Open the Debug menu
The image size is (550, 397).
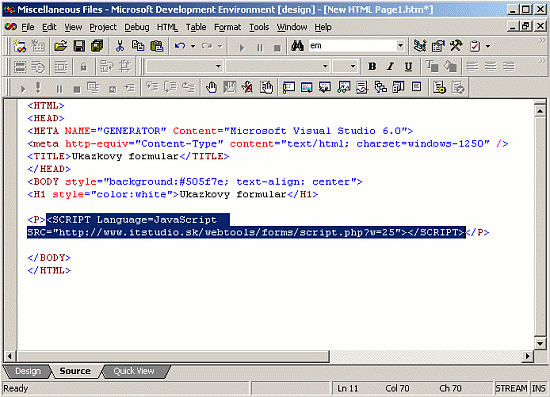137,27
